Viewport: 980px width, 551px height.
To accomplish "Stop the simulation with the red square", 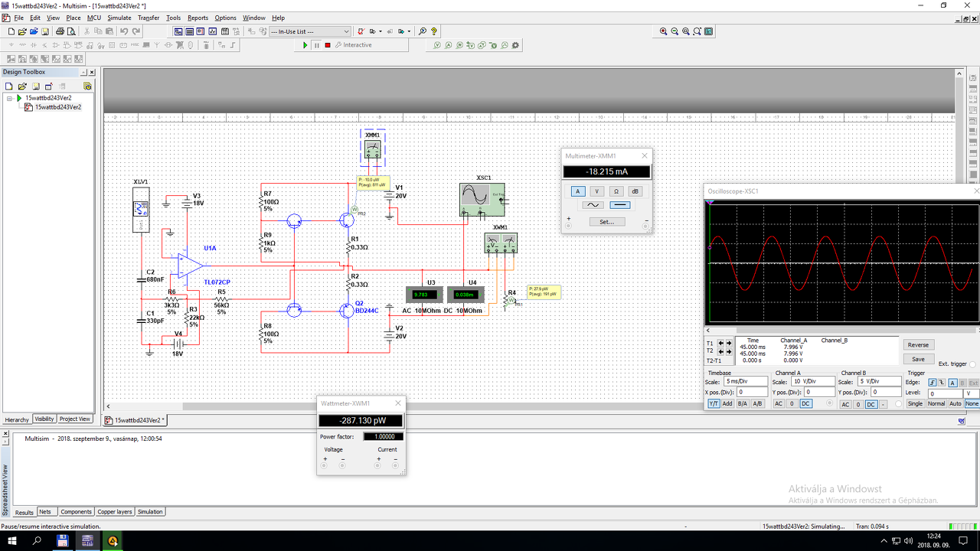I will tap(328, 45).
